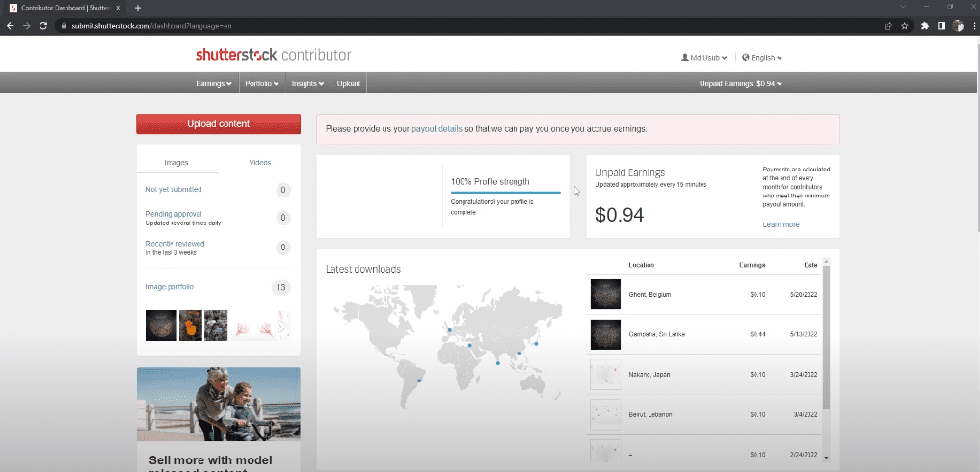980x472 pixels.
Task: Open the browser extensions puzzle icon
Action: coord(925,25)
